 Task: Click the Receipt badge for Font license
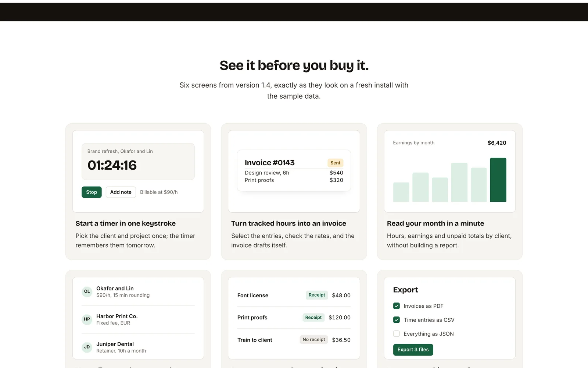(x=317, y=295)
